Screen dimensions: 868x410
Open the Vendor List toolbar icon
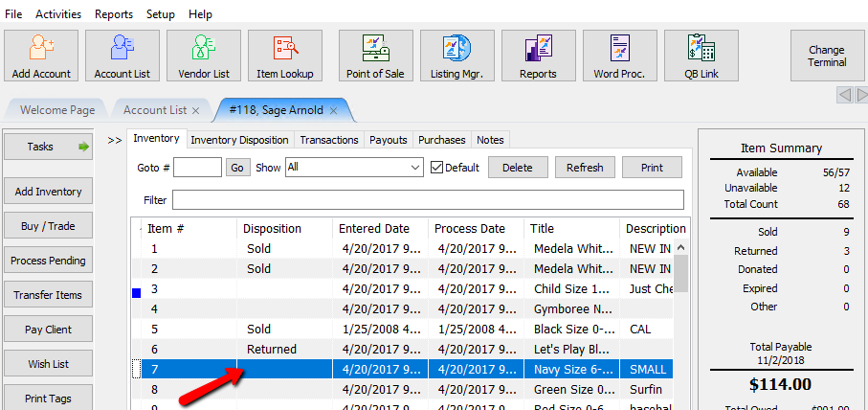pos(204,56)
